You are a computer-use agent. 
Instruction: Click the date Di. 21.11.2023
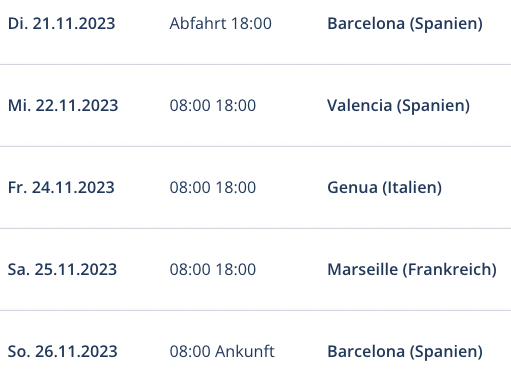click(x=61, y=24)
